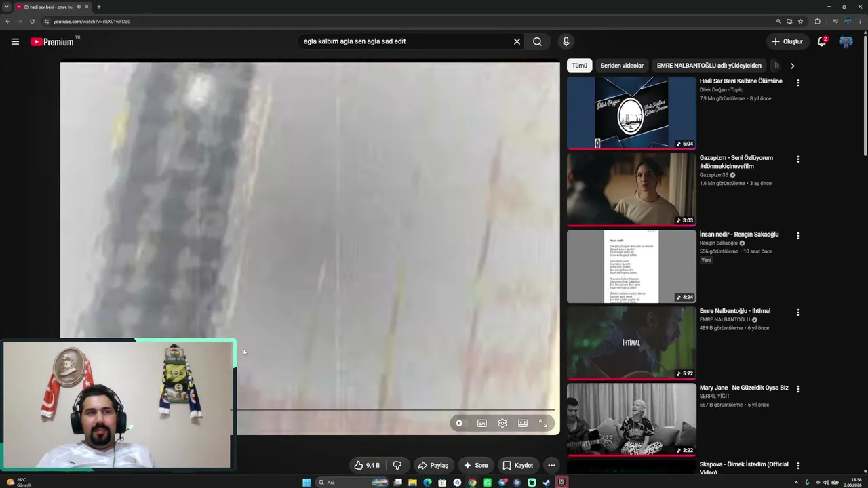This screenshot has width=868, height=488.
Task: Close the hadi sev beni tab
Action: [x=87, y=7]
